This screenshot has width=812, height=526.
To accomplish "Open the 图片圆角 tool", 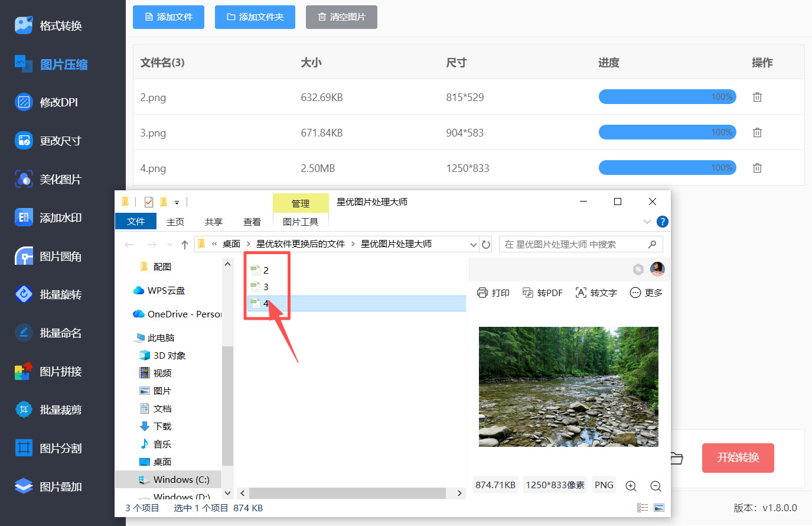I will point(48,256).
